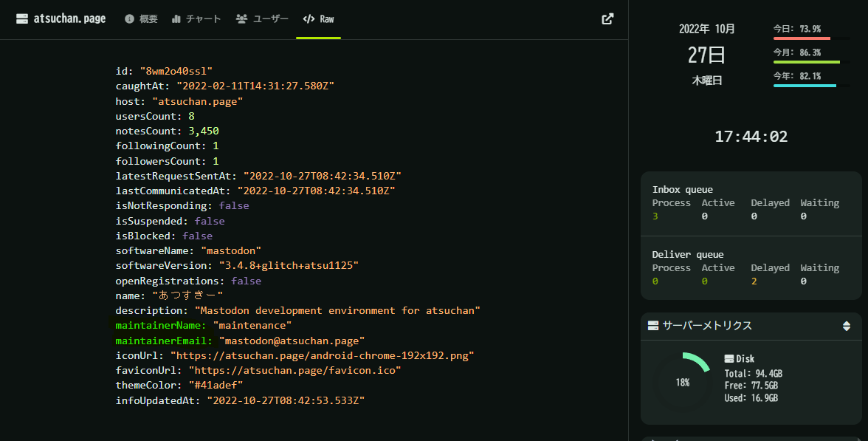Click the atsuchan.page page title
The height and width of the screenshot is (441, 868).
[69, 19]
